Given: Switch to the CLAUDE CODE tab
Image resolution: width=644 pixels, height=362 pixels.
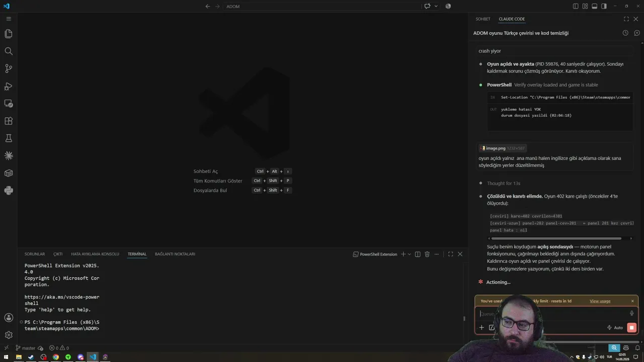Looking at the screenshot, I should 512,19.
